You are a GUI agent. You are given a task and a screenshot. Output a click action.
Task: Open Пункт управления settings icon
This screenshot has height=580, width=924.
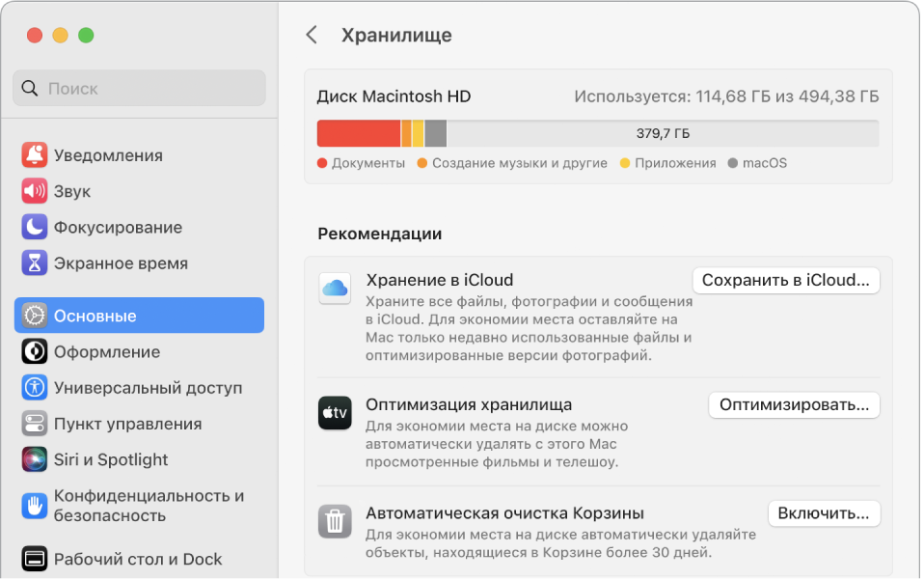pyautogui.click(x=33, y=424)
